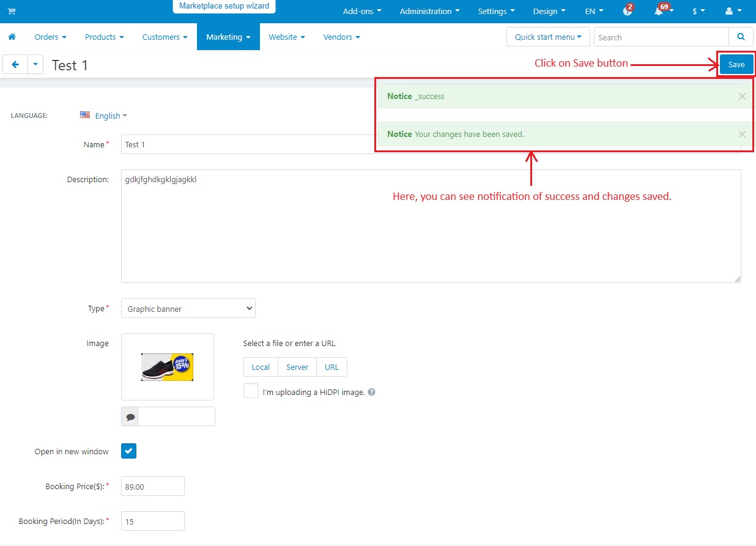
Task: Go to the home dashboard icon
Action: pyautogui.click(x=12, y=37)
